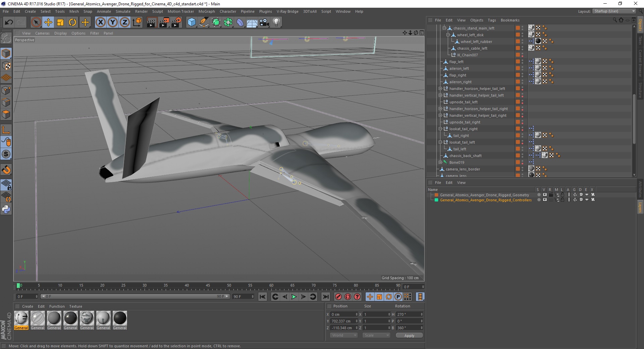Expand Bone019 tree node
The height and width of the screenshot is (349, 644).
(x=440, y=162)
